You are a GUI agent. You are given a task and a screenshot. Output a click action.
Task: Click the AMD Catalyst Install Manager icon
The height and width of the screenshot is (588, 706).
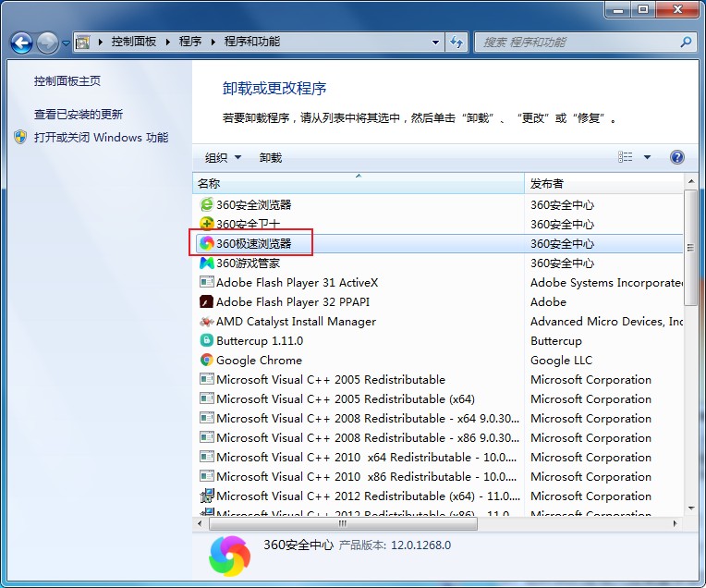coord(206,321)
